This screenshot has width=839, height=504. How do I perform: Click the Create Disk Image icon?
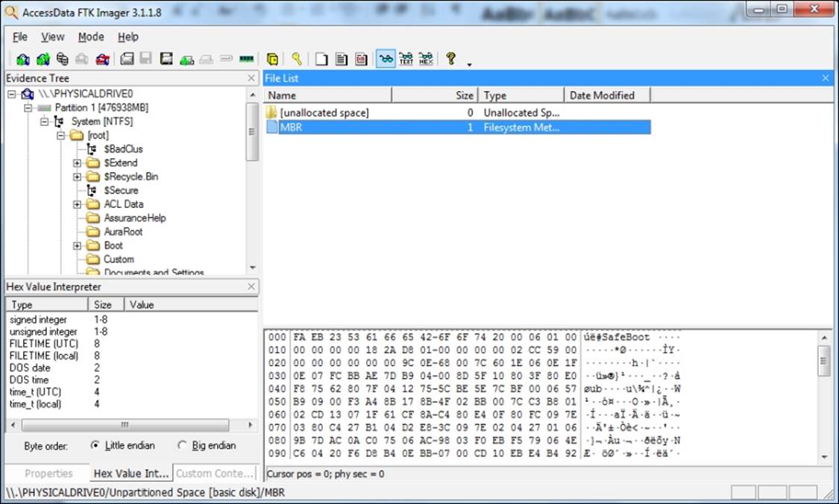[x=127, y=58]
